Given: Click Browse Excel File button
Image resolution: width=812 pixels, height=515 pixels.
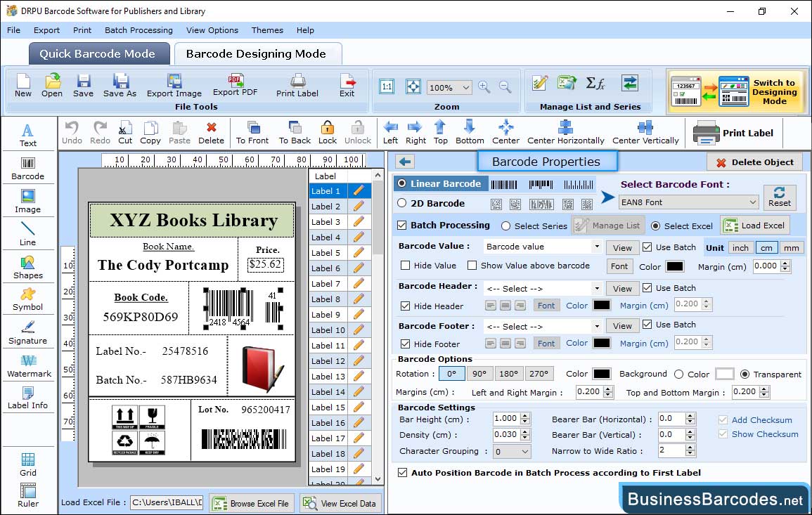Looking at the screenshot, I should coord(252,503).
